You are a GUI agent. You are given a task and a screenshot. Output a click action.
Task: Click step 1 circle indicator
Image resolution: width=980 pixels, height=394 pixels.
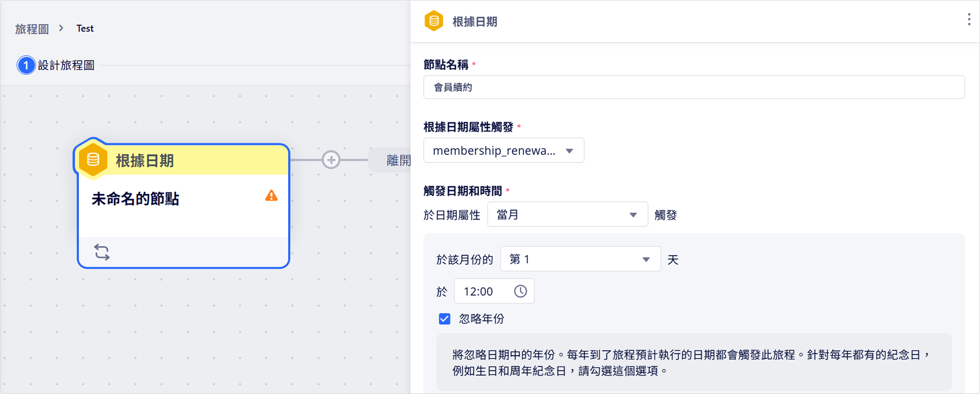[x=26, y=66]
